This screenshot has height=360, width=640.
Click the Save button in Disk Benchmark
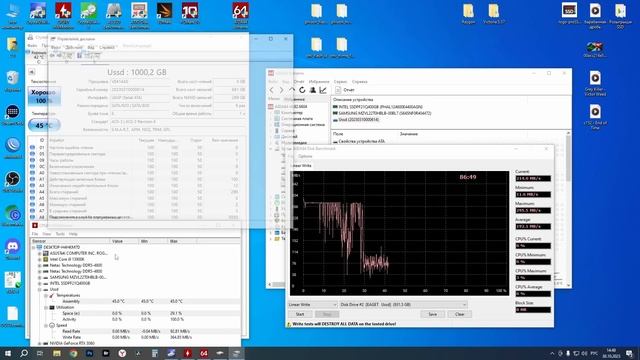tap(433, 314)
